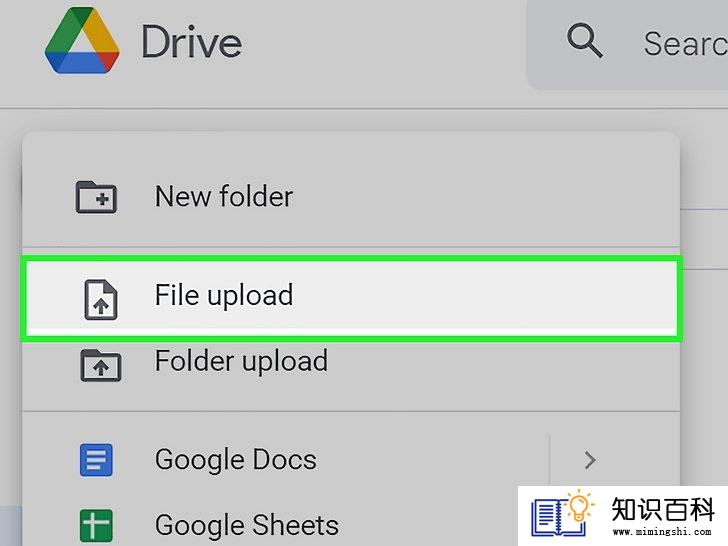The image size is (728, 546).
Task: Click the Folder upload icon
Action: pyautogui.click(x=101, y=365)
